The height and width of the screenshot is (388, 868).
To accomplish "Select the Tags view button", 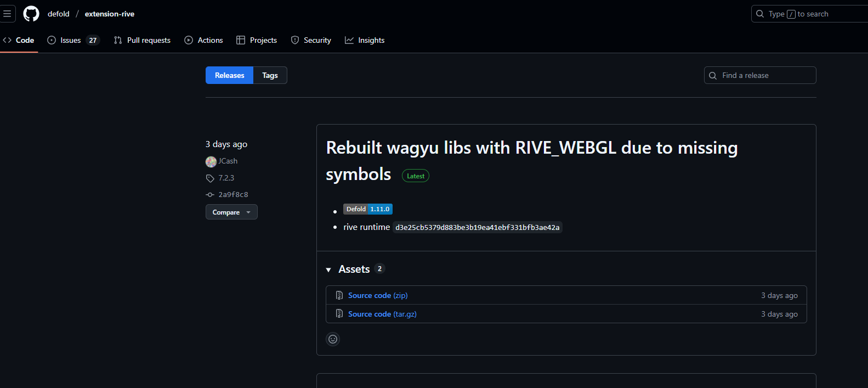I will 270,75.
